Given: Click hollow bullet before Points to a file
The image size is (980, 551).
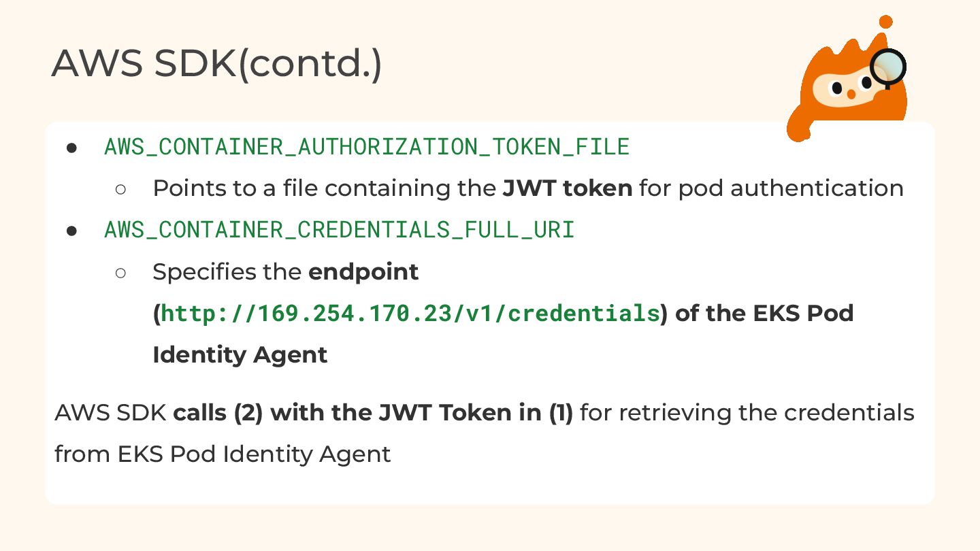Looking at the screenshot, I should coord(121,189).
